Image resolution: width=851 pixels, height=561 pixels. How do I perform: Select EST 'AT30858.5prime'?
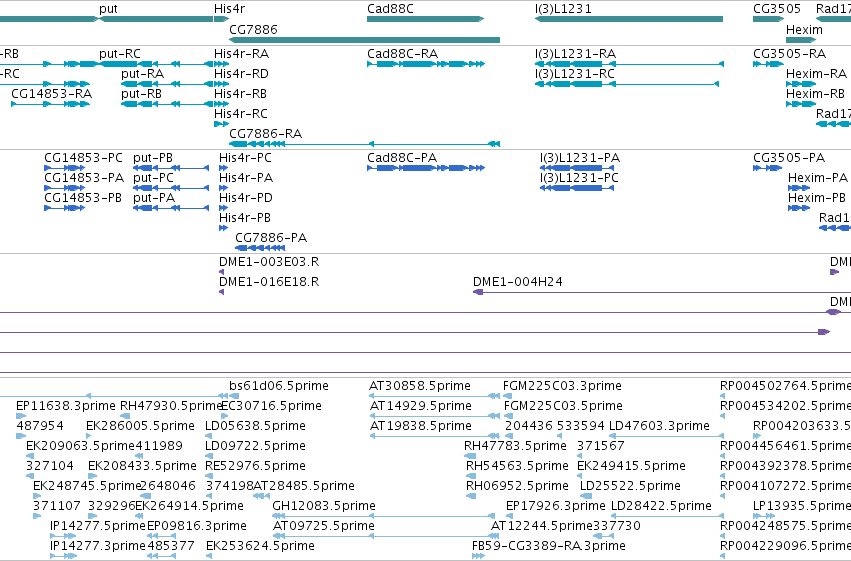pos(420,386)
